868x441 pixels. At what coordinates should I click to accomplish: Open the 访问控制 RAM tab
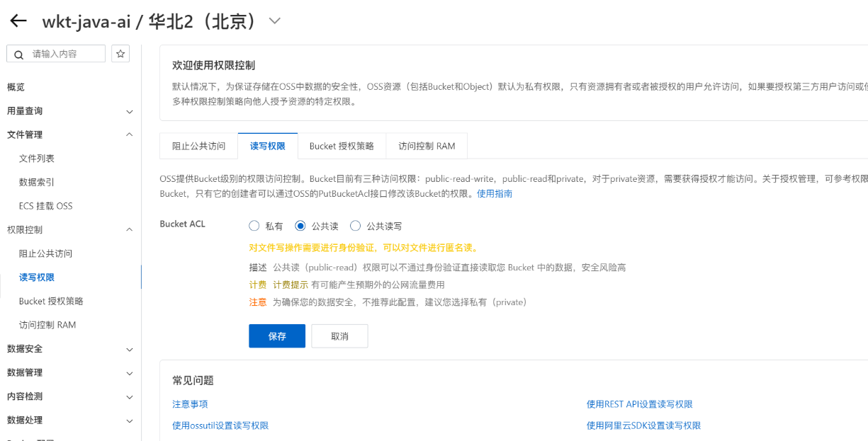point(427,147)
